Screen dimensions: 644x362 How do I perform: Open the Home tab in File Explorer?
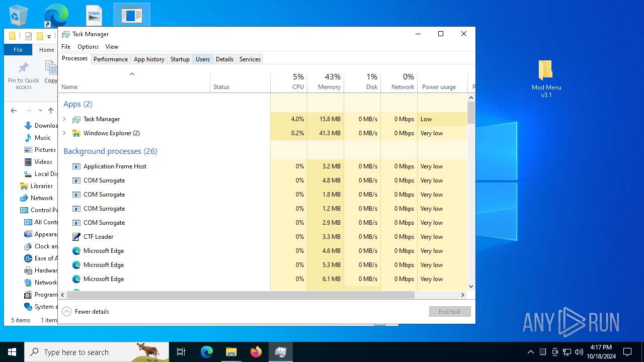click(x=47, y=50)
